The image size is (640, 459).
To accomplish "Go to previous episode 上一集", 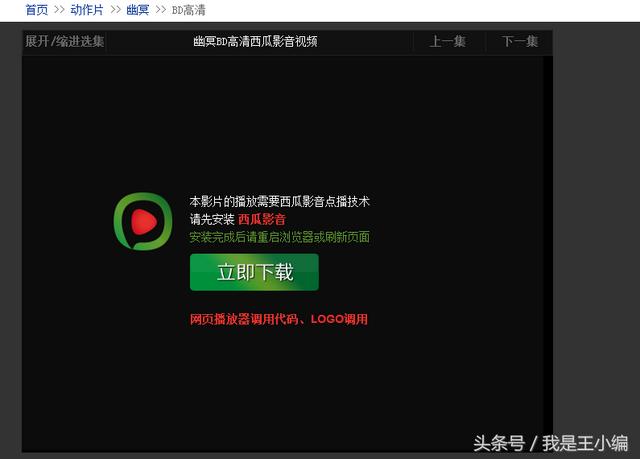I will [448, 41].
